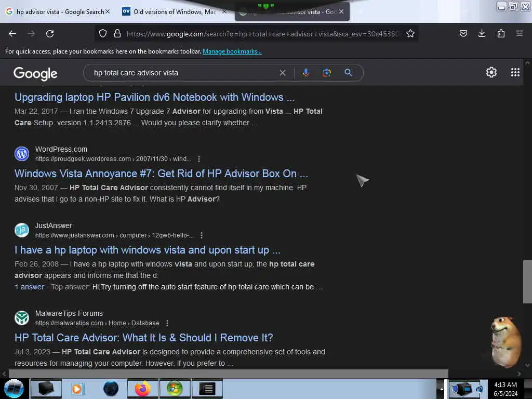Open the Windows Start orb
Screen dimensions: 532x399
[14, 389]
